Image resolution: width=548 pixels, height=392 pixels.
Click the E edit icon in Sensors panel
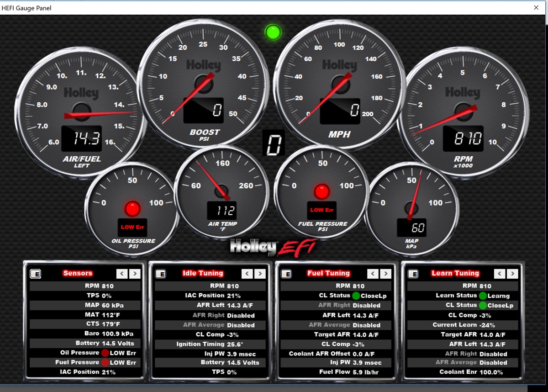click(x=35, y=274)
